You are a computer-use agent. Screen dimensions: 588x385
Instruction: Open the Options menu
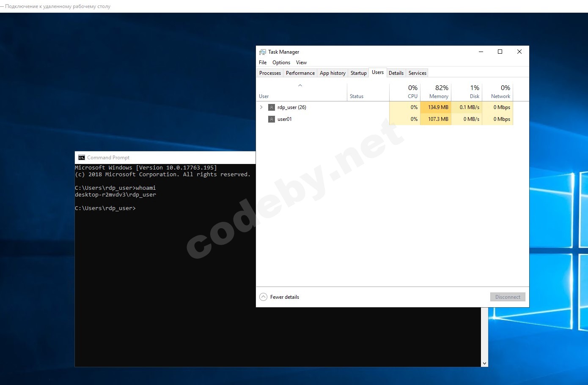point(281,63)
